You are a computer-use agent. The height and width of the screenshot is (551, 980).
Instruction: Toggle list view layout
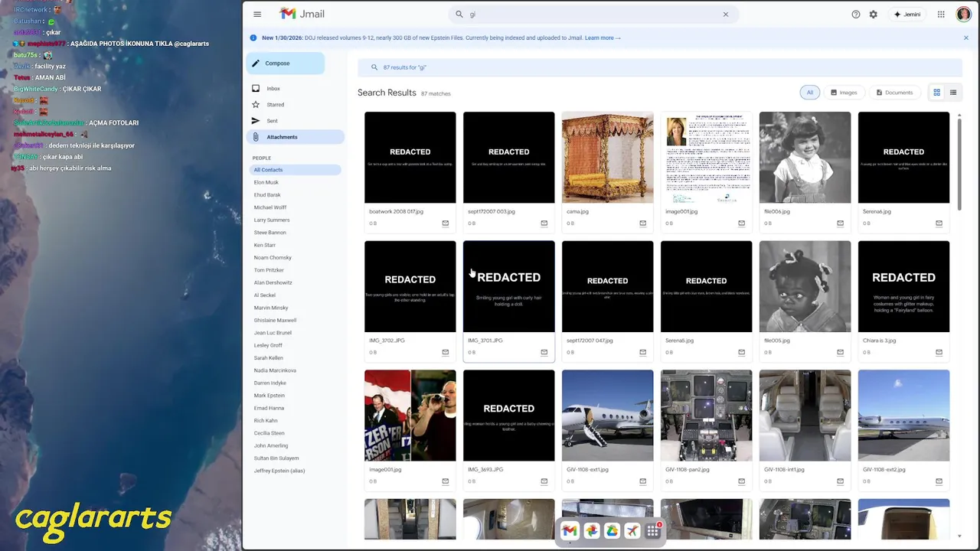coord(953,93)
